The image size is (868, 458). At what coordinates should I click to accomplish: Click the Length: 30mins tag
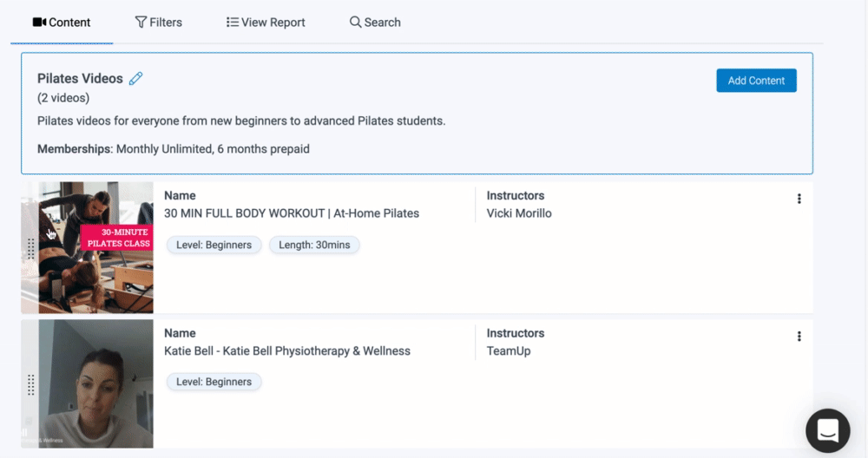314,245
